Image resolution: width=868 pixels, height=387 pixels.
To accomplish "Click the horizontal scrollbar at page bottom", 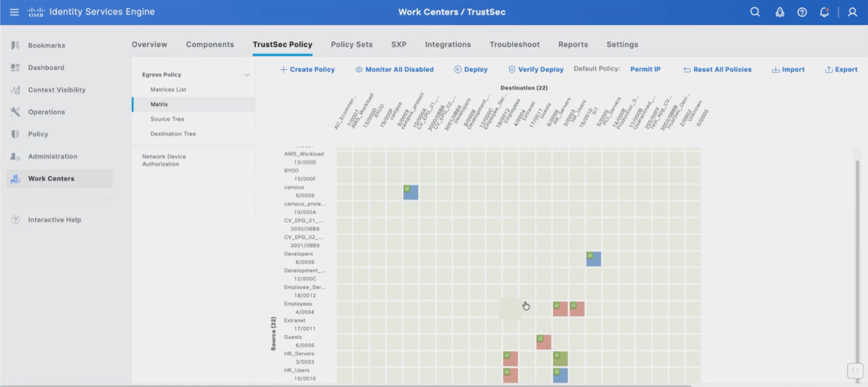I will (346, 385).
